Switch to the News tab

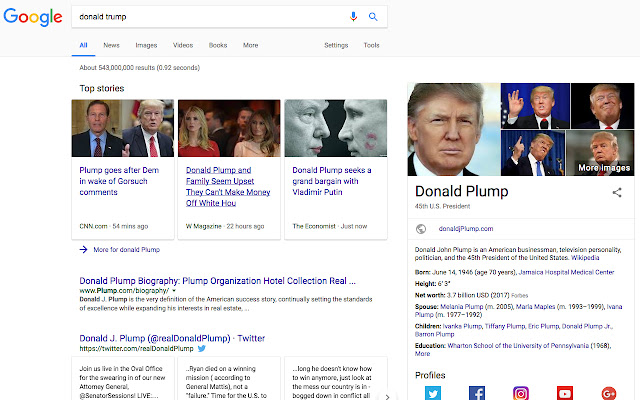coord(111,45)
